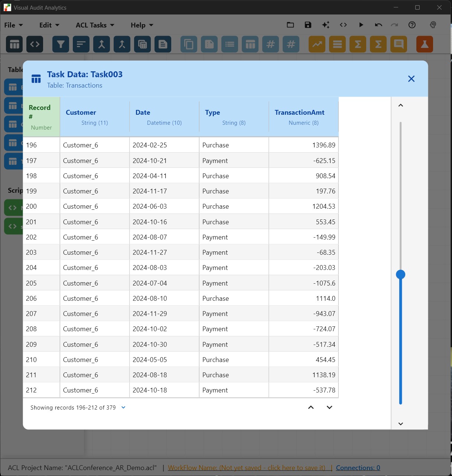The height and width of the screenshot is (476, 452).
Task: Toggle the table view icon
Action: (x=14, y=44)
